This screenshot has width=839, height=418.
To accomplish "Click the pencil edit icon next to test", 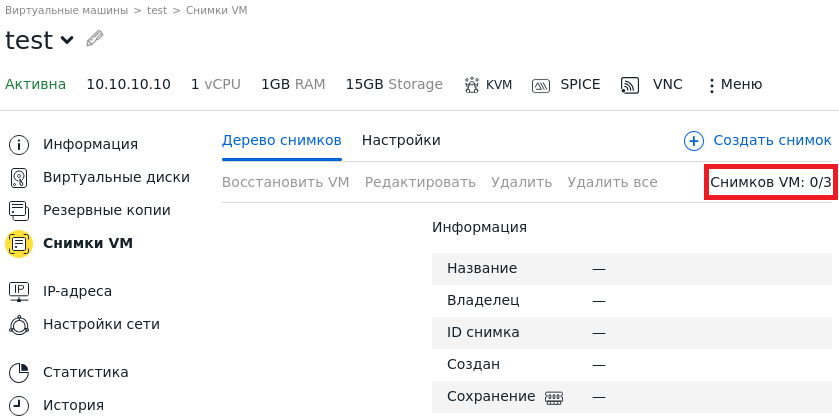I will [95, 39].
